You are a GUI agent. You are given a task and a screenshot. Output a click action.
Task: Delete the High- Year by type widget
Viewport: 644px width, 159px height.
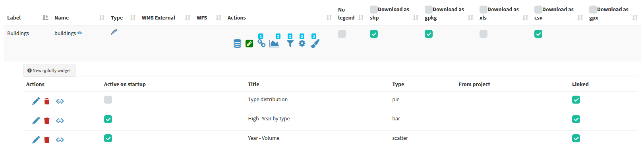click(47, 121)
